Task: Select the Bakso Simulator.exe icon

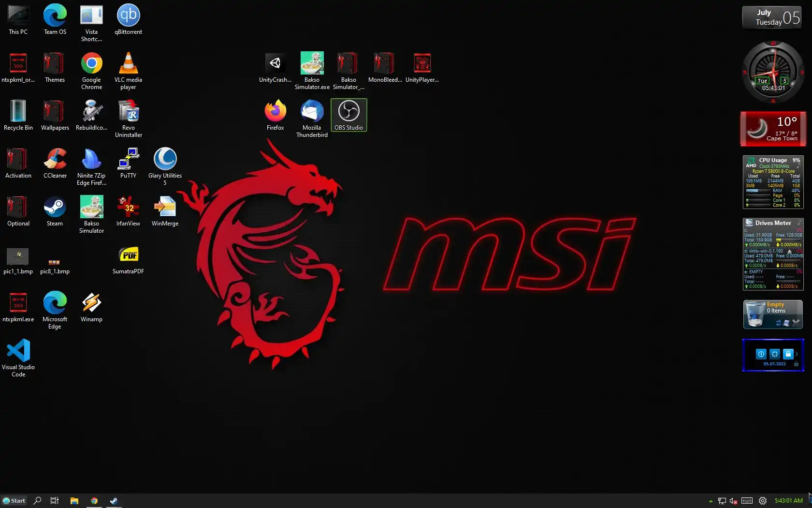Action: click(x=312, y=71)
